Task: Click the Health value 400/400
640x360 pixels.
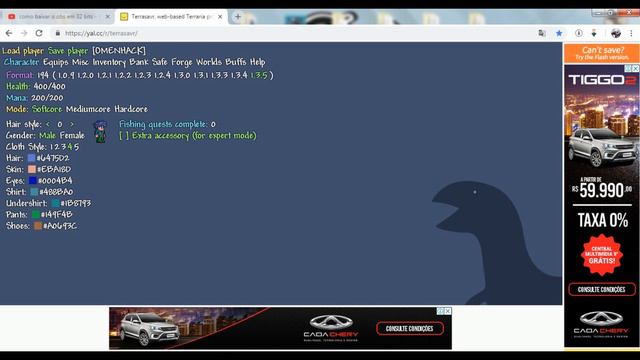Action: [49, 87]
